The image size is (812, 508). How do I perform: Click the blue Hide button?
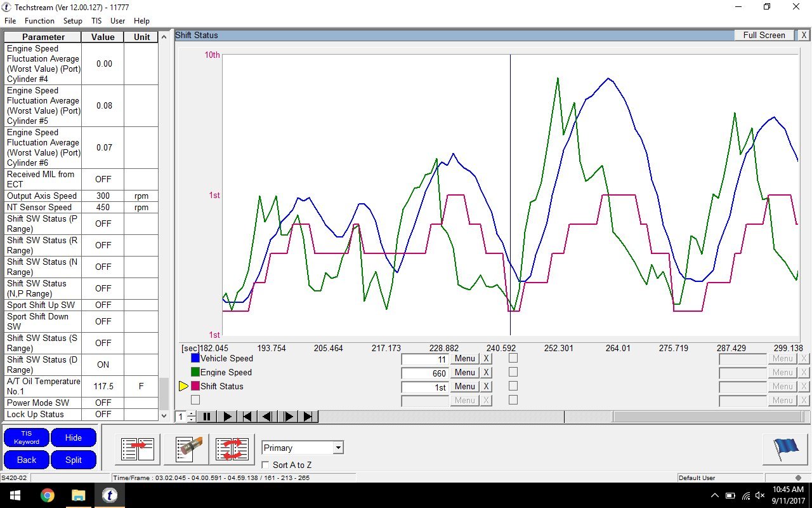[x=74, y=438]
